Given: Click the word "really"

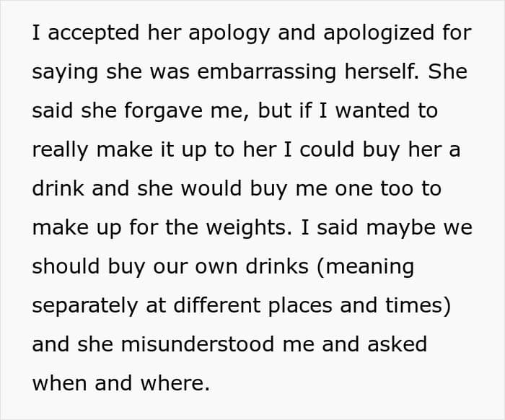Looking at the screenshot, I should 60,150.
